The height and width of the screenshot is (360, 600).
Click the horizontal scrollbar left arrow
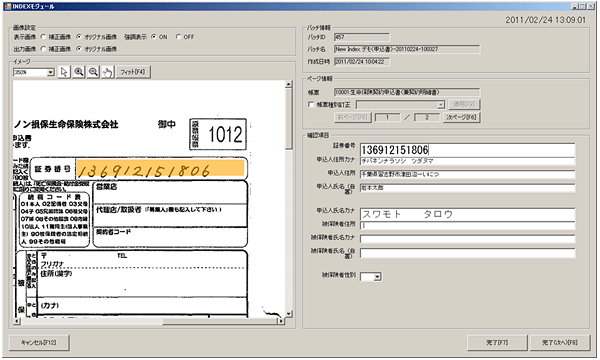[17, 321]
